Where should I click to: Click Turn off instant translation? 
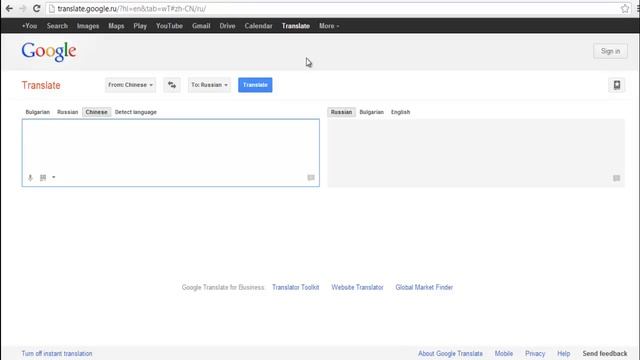(57, 353)
